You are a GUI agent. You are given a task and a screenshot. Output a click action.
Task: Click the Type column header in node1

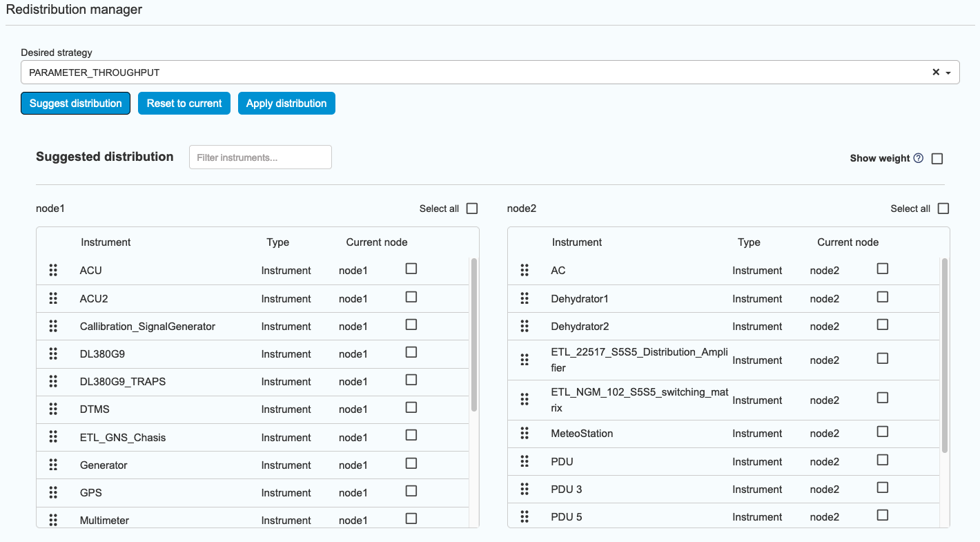tap(278, 242)
